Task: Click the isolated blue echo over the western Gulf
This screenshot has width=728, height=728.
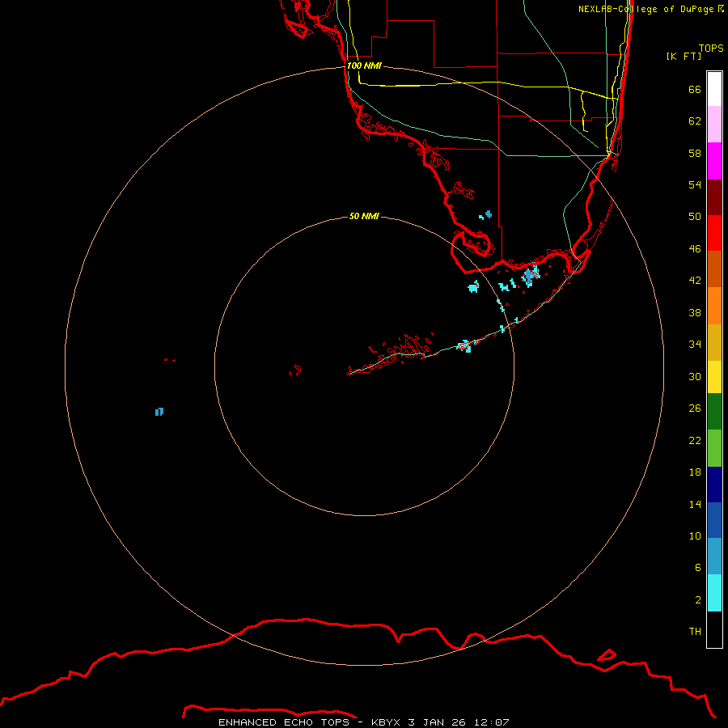Action: (x=159, y=412)
